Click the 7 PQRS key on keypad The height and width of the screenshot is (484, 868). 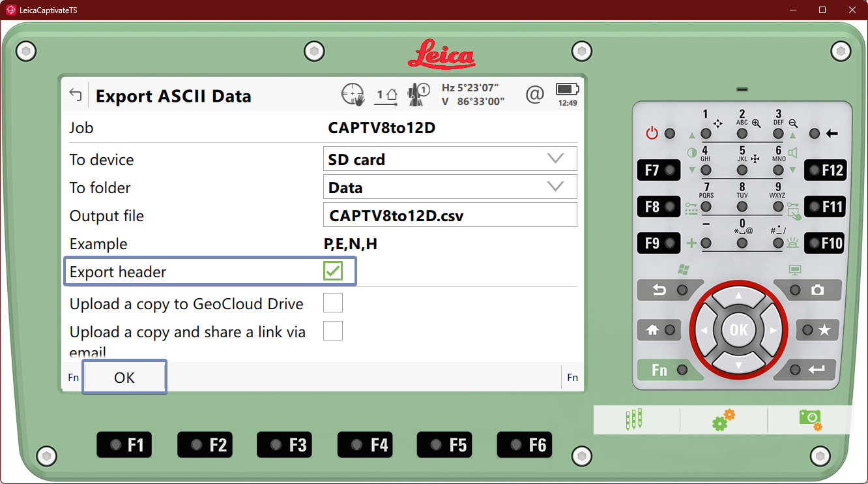coord(706,207)
